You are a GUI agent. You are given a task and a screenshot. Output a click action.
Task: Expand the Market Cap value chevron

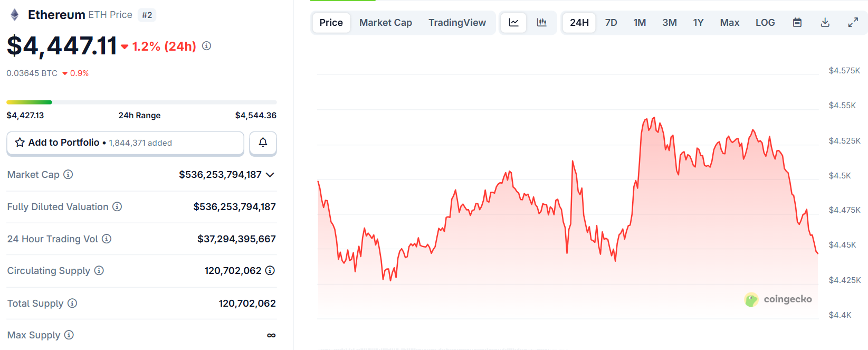click(270, 175)
